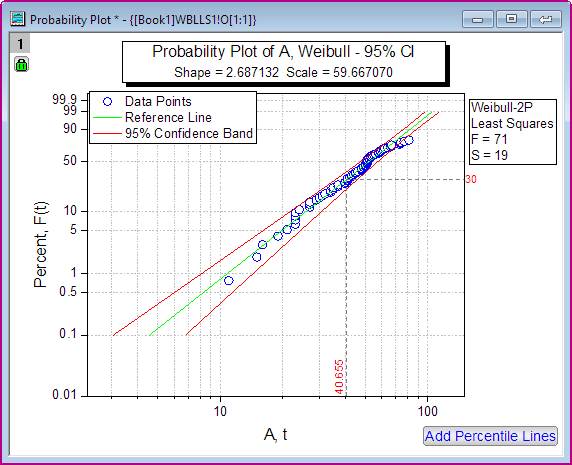Select the 95% Confidence Band legend entry

[x=189, y=133]
